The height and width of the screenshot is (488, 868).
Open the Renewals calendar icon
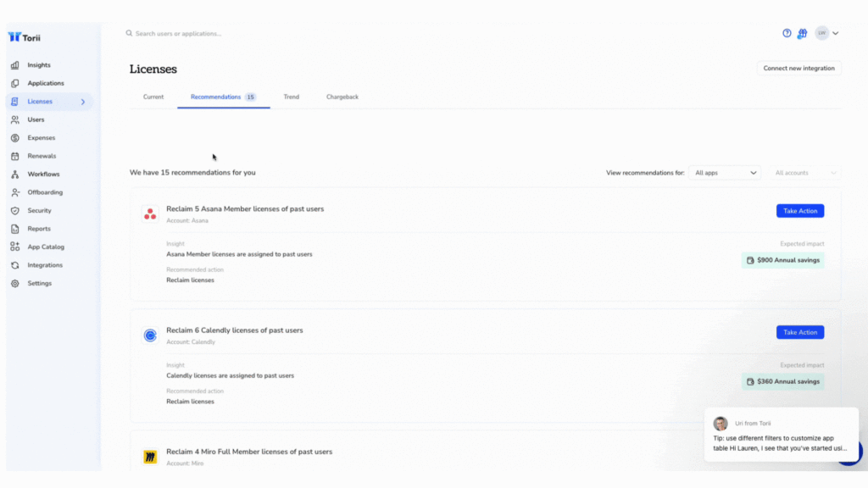[x=15, y=156]
